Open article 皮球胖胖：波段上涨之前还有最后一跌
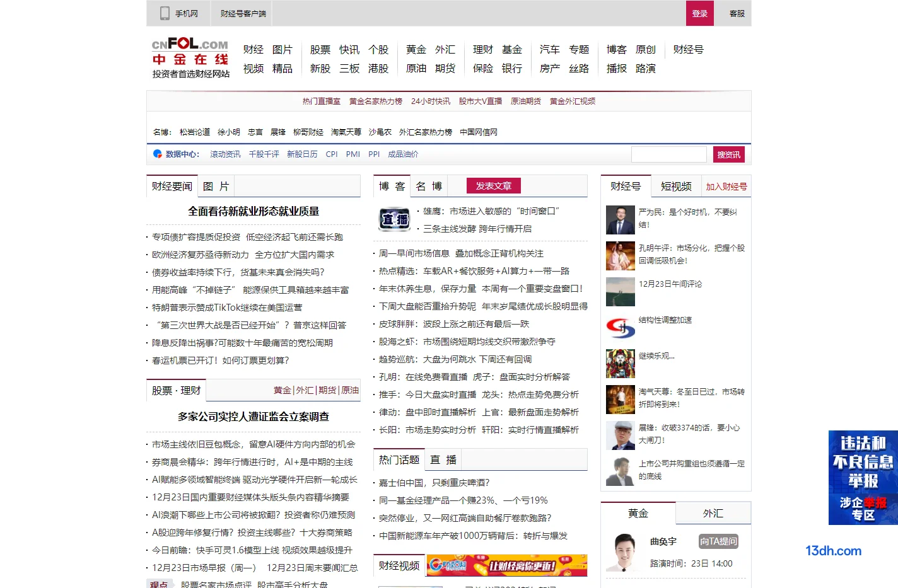 454,324
